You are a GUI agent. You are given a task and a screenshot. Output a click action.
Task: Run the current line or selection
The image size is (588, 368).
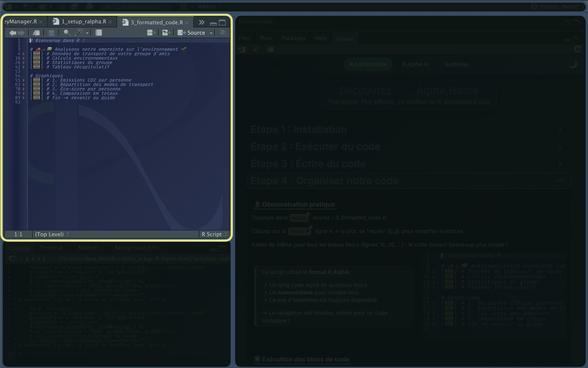click(151, 32)
